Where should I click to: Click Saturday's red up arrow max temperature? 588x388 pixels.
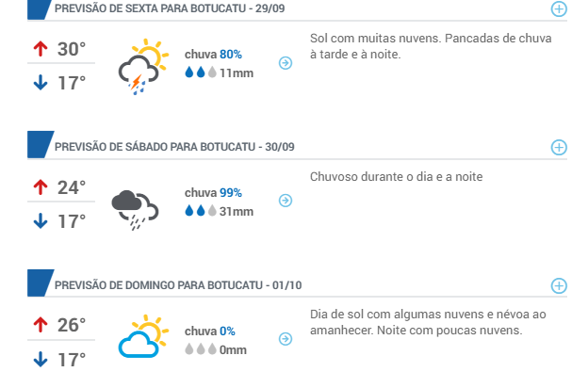tap(41, 187)
